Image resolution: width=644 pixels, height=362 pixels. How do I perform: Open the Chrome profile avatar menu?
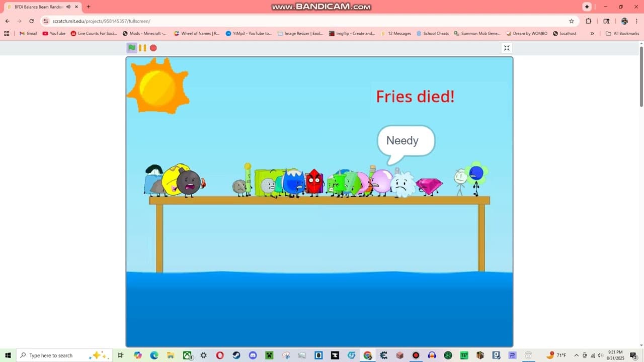624,21
